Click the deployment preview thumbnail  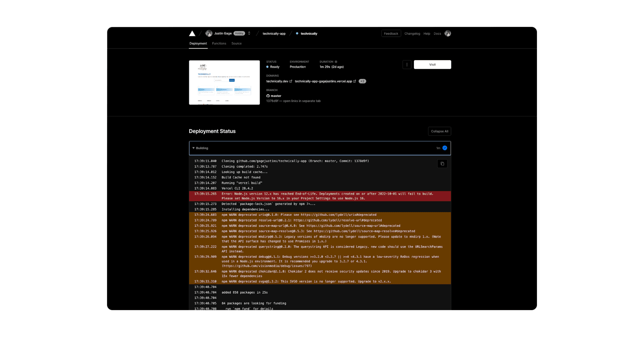(224, 83)
